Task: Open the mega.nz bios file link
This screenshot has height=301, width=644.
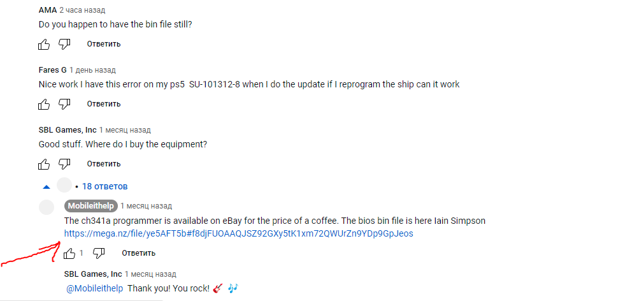Action: (238, 233)
